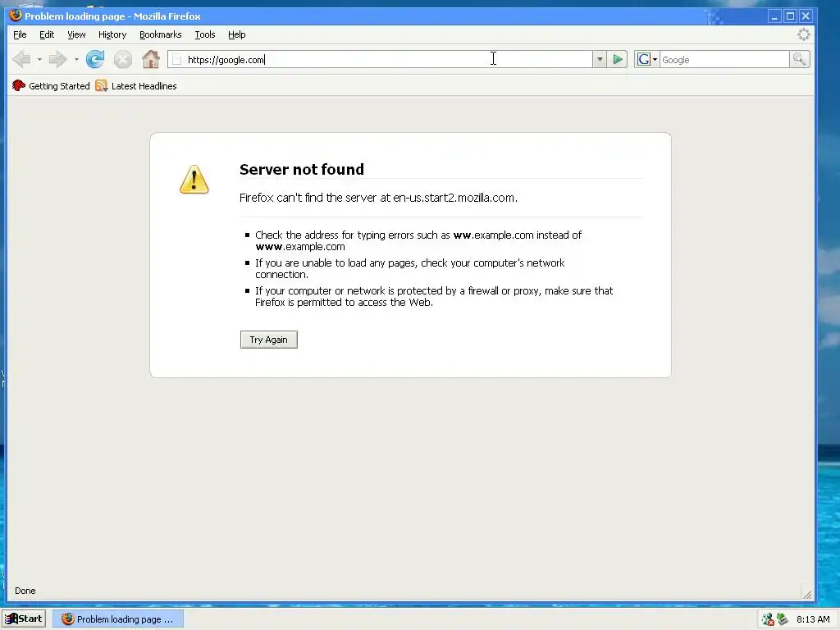
Task: Click the Firefox logo in the title bar
Action: [x=16, y=16]
